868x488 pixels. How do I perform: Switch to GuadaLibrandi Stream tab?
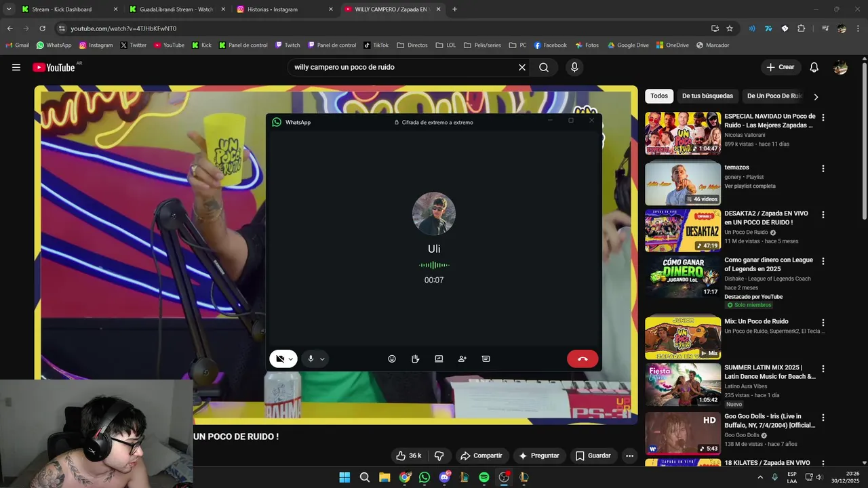176,9
